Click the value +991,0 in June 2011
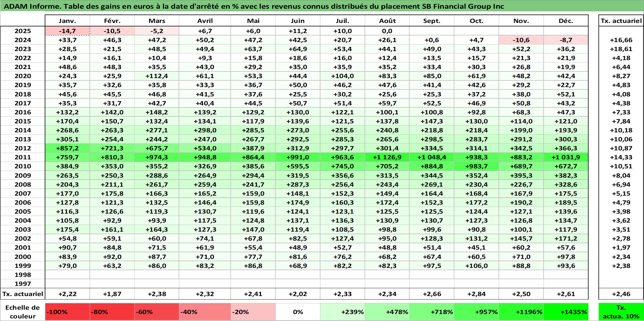 pos(298,157)
